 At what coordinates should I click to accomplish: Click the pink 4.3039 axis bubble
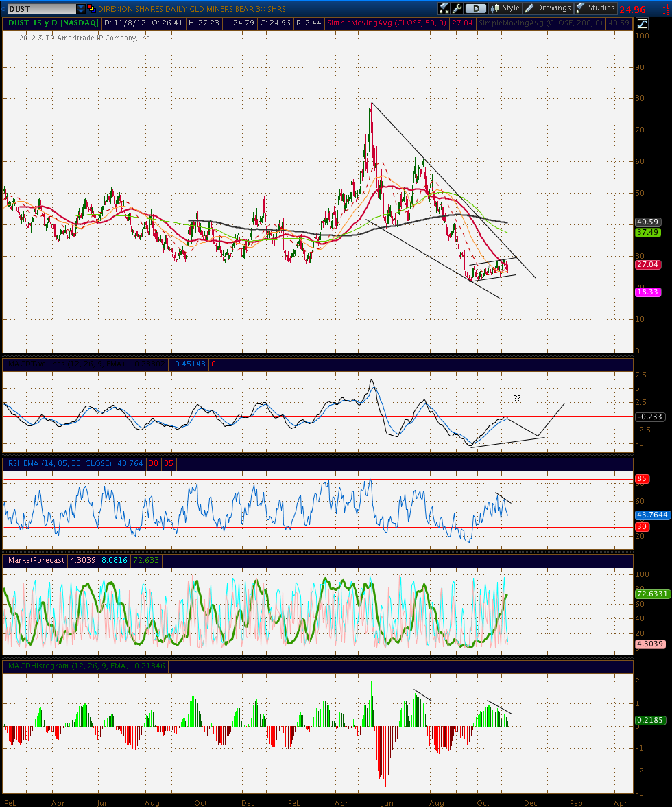coord(650,644)
